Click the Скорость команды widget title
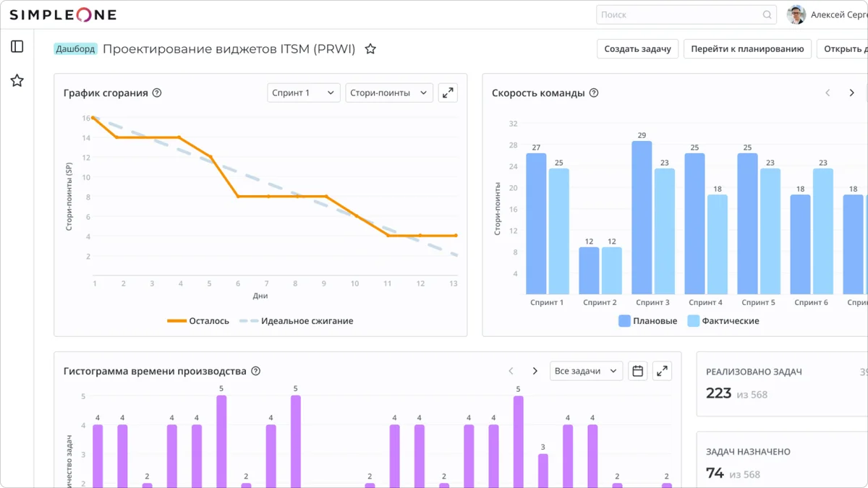The width and height of the screenshot is (868, 488). coord(538,93)
